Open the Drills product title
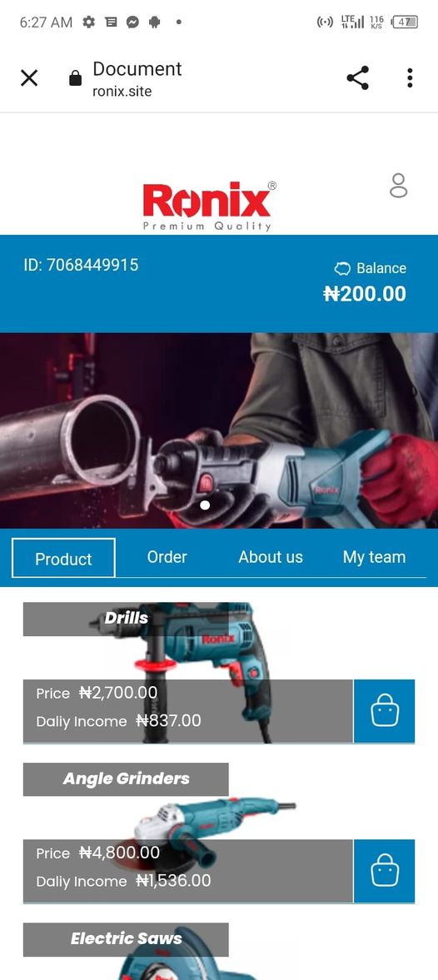 click(127, 618)
